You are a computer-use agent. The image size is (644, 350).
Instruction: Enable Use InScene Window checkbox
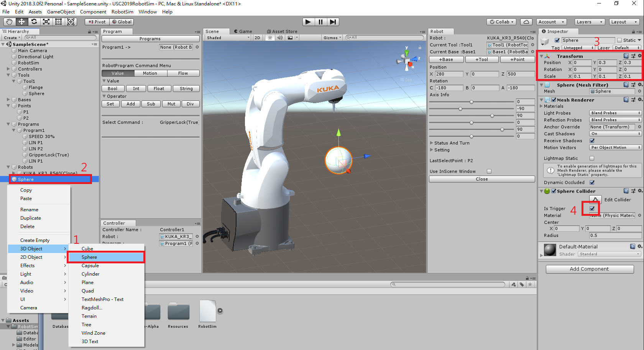click(489, 171)
